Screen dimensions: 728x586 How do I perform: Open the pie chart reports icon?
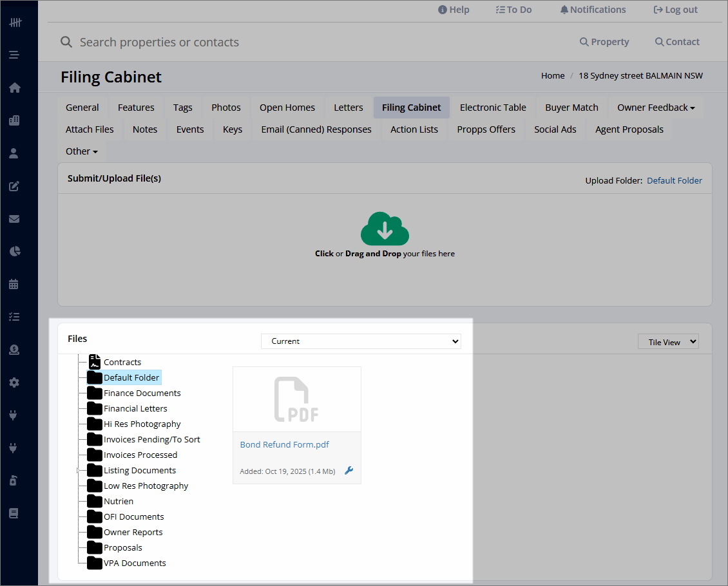tap(14, 252)
